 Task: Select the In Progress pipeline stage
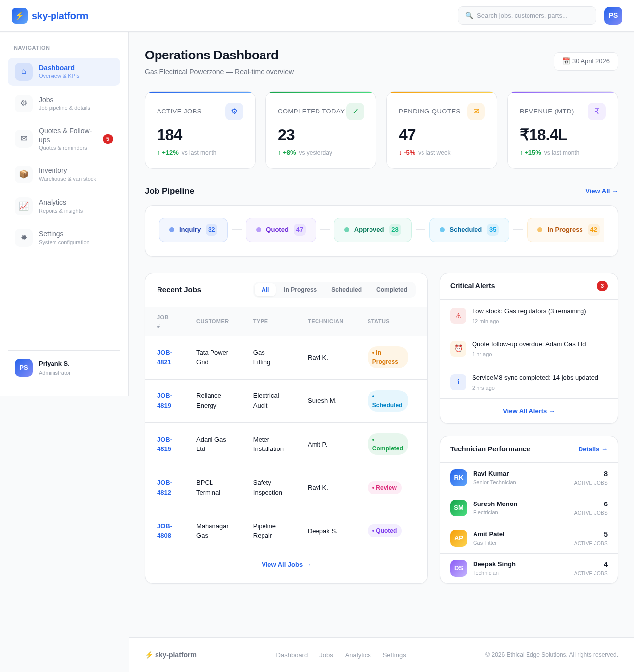(x=566, y=230)
